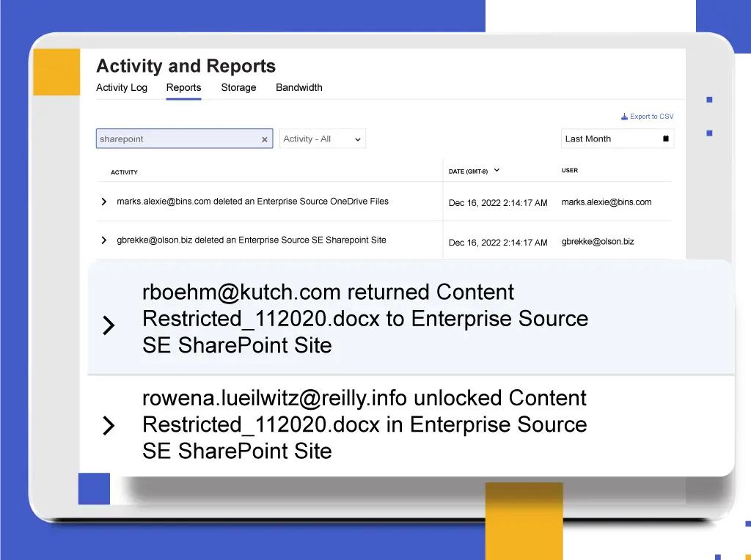Click user cell marks.alexie@bins.com
Viewport: 751px width, 560px height.
(x=607, y=202)
